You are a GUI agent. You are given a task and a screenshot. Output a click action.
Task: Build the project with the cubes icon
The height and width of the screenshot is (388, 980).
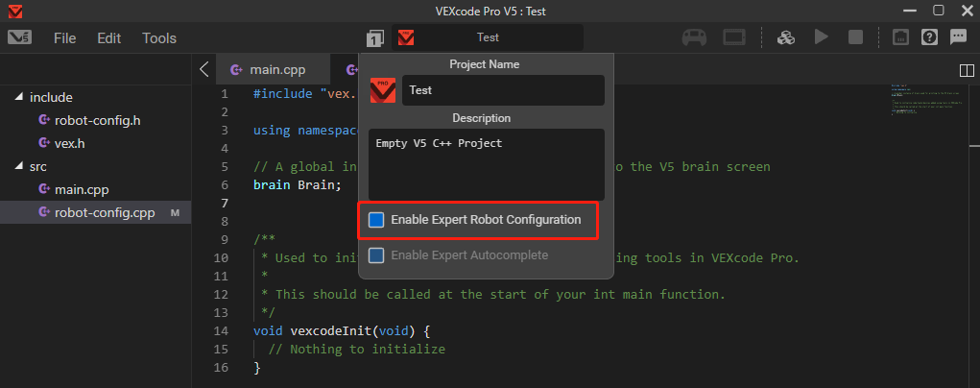click(785, 37)
